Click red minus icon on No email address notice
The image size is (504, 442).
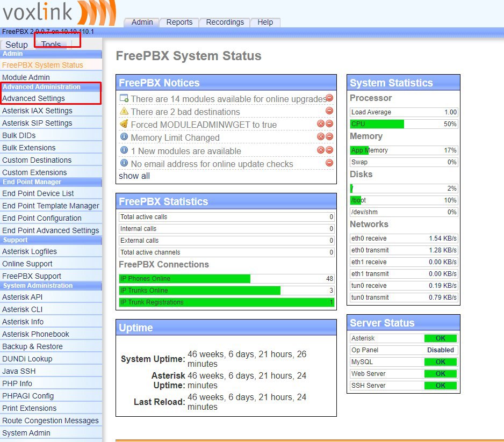329,163
